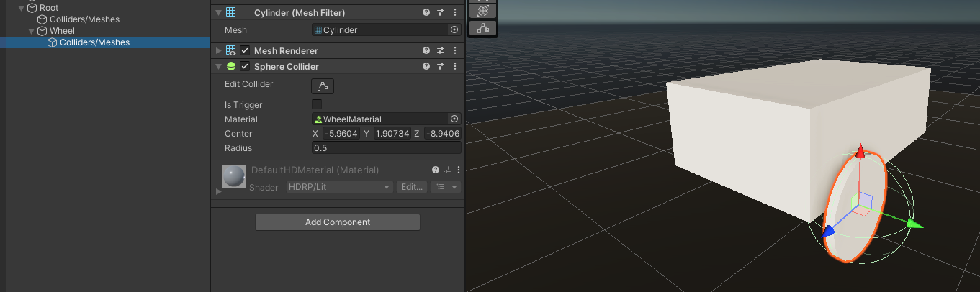Click the shader Edit... button
Image resolution: width=980 pixels, height=292 pixels.
click(x=411, y=187)
